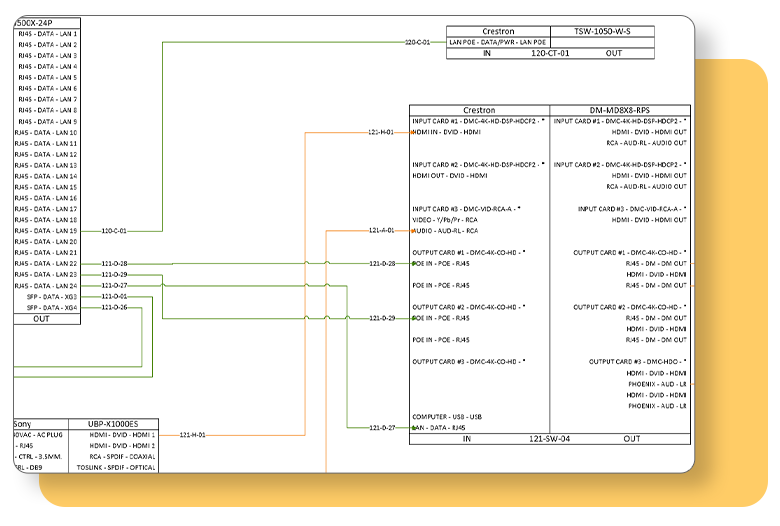Click cable label 121-D-01 beside XG3

click(x=114, y=297)
